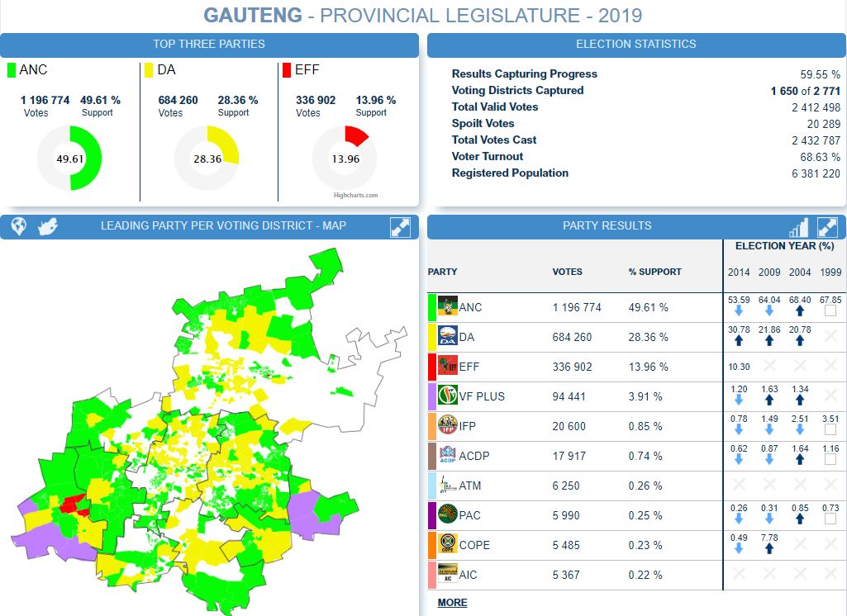Click the Highcharts.com credit link
Screen dimensions: 847x616
(x=355, y=196)
